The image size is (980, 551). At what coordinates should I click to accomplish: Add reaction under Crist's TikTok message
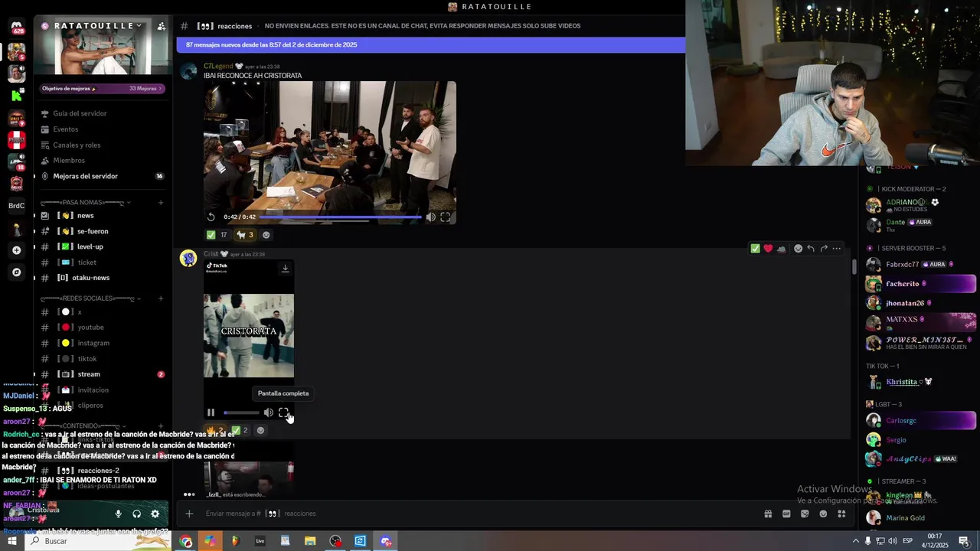260,430
